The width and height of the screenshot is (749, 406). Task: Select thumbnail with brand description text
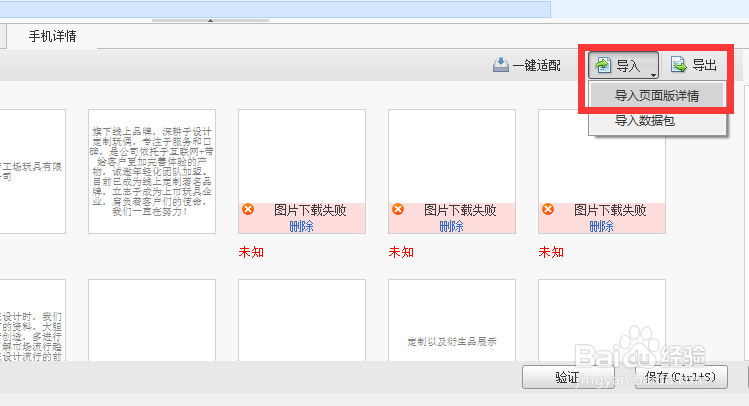152,171
